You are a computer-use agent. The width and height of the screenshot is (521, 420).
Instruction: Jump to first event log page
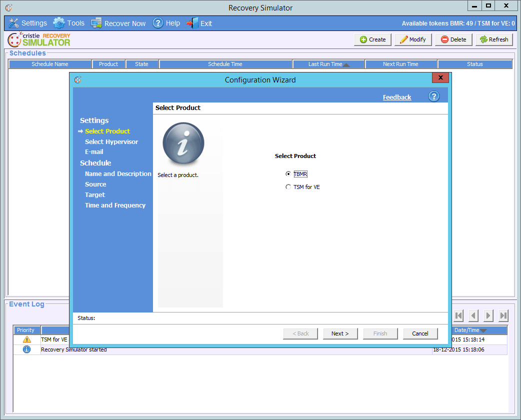(x=459, y=315)
